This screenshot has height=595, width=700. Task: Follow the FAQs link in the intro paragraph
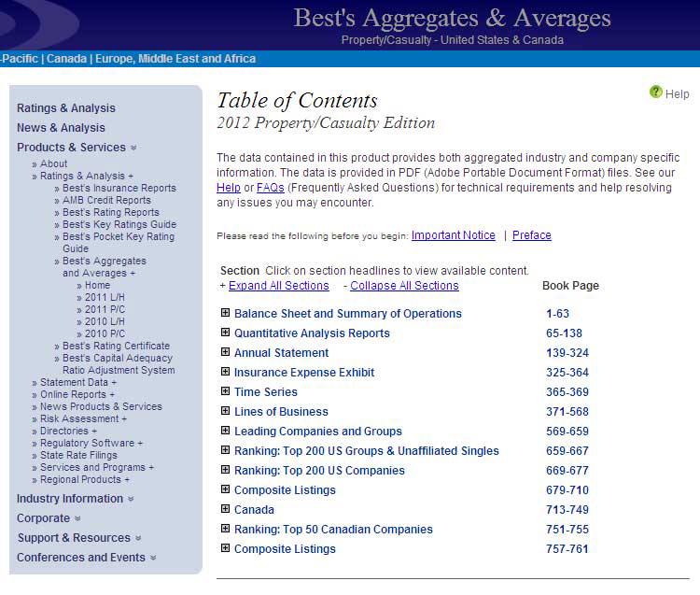pos(270,188)
